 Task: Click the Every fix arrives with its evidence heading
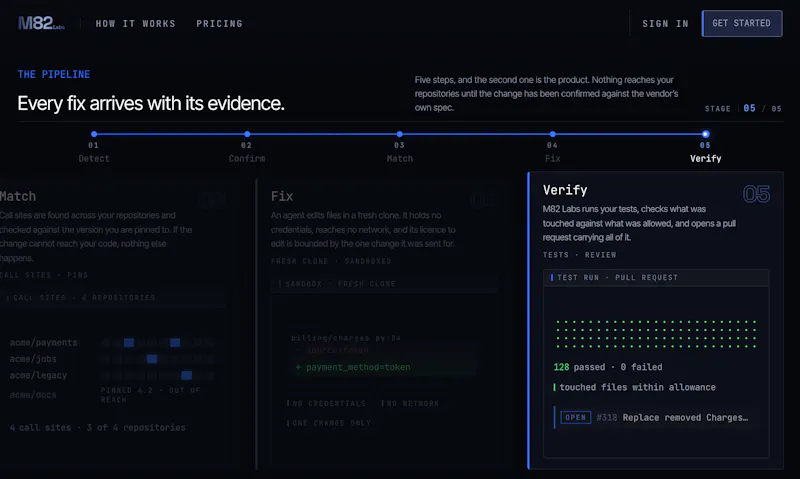click(151, 104)
